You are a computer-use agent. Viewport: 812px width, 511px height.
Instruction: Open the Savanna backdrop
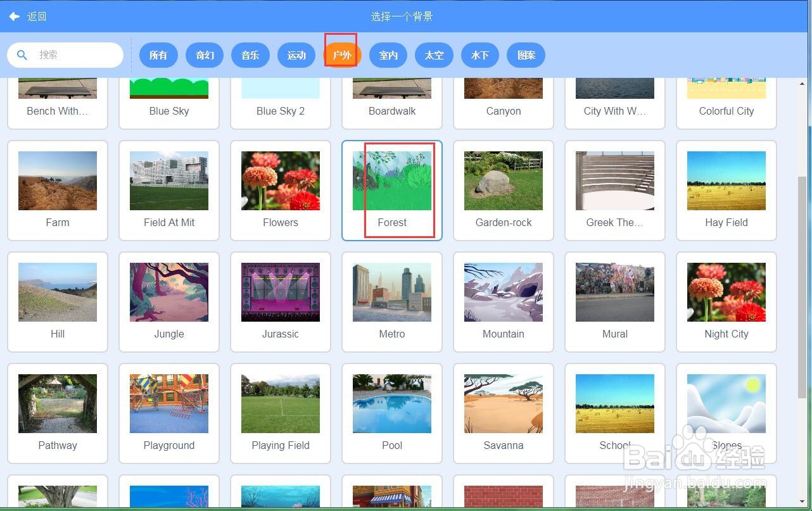(x=504, y=413)
